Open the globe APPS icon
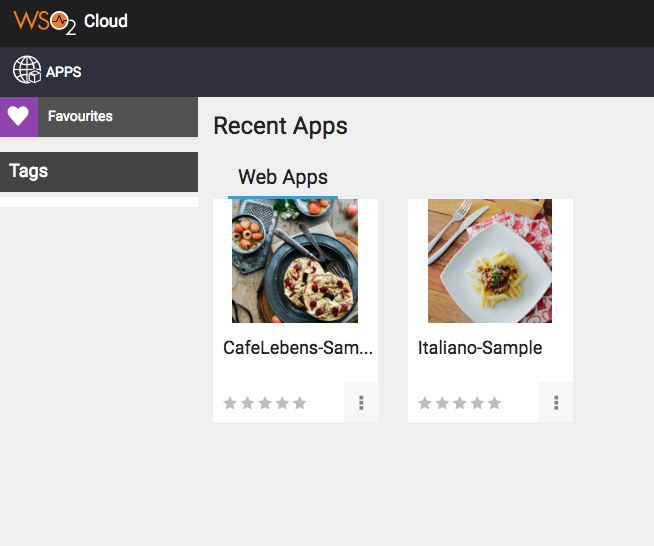This screenshot has height=546, width=654. coord(27,71)
